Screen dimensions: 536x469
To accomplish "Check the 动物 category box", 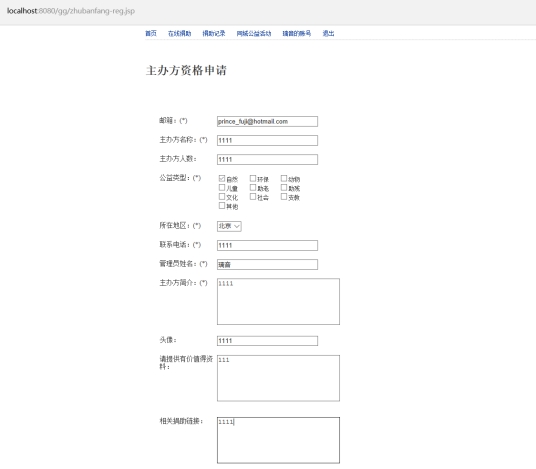I will (284, 178).
